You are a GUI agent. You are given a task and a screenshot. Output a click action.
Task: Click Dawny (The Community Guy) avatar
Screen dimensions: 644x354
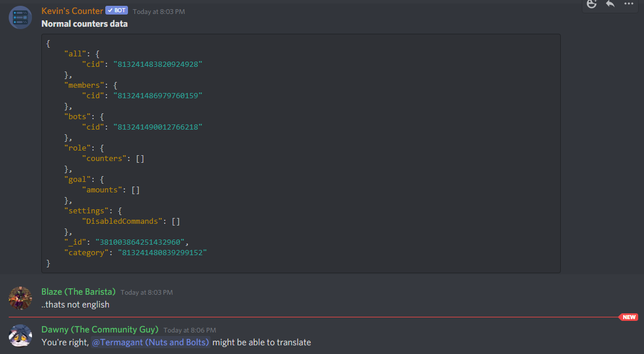click(20, 336)
